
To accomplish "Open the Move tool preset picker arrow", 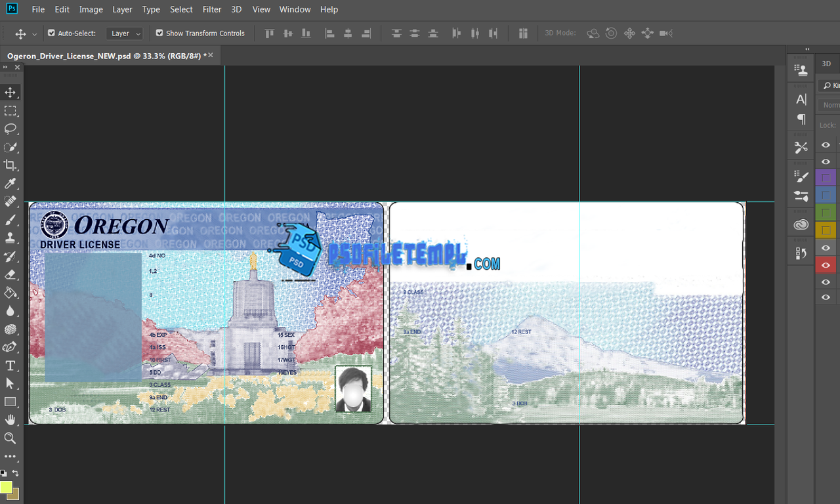I will pyautogui.click(x=34, y=33).
